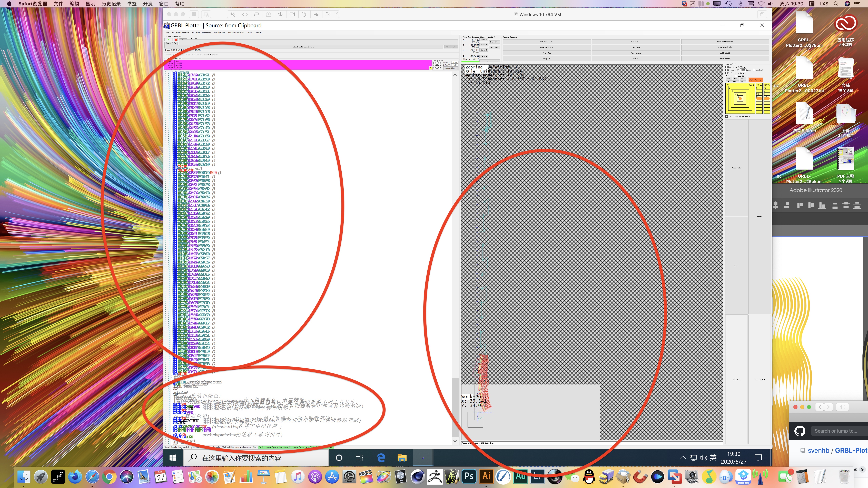
Task: Open Microsoft Edge in Windows taskbar
Action: [x=381, y=458]
